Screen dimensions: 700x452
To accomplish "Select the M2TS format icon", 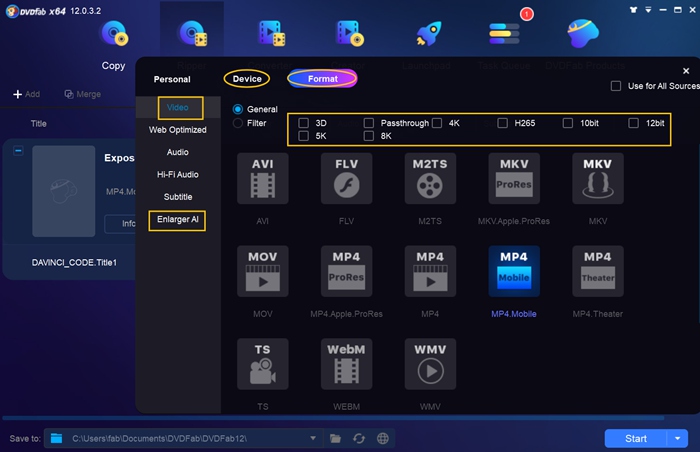I will [430, 179].
